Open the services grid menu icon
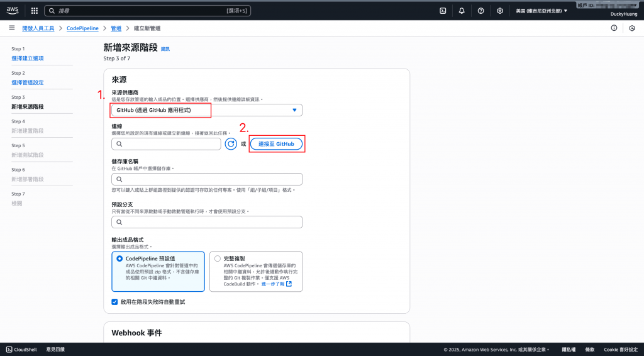 [x=35, y=11]
